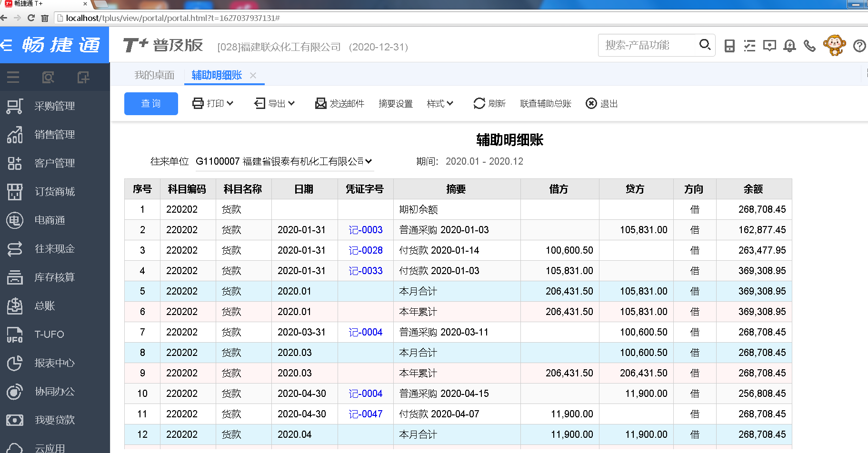
Task: Open 协同办公 module
Action: tap(55, 392)
